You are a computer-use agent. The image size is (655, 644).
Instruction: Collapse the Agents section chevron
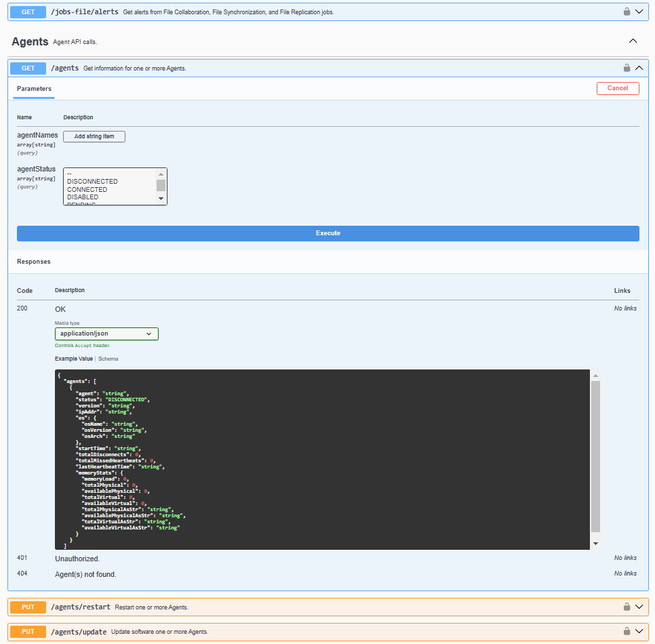click(633, 41)
